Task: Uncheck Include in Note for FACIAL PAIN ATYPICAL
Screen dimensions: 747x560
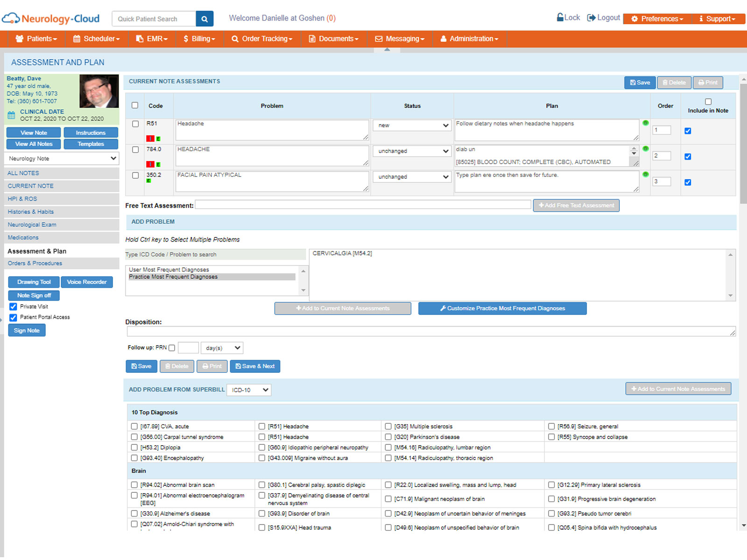Action: tap(688, 182)
